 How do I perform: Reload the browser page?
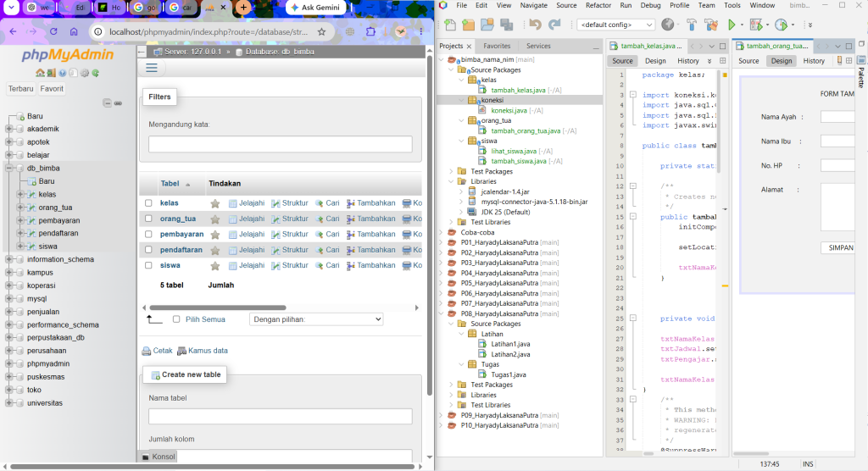click(53, 31)
